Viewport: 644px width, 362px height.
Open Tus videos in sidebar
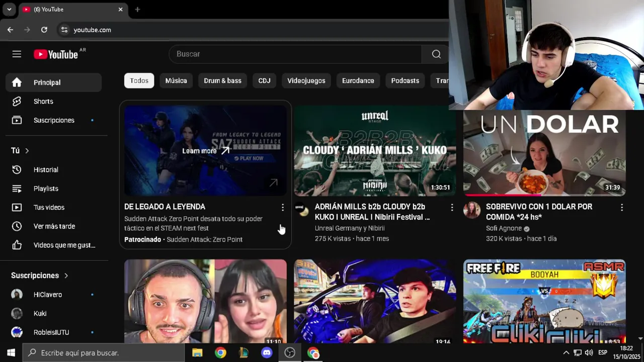[x=54, y=208]
